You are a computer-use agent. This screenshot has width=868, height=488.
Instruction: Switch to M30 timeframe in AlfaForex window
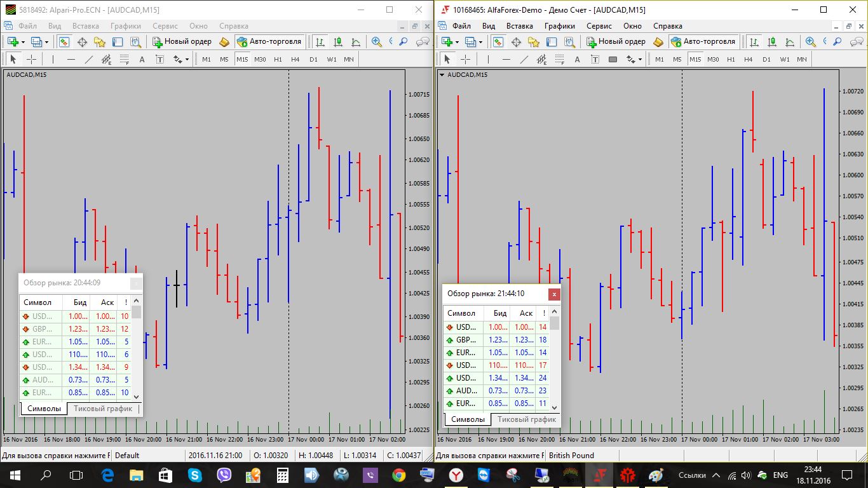713,59
